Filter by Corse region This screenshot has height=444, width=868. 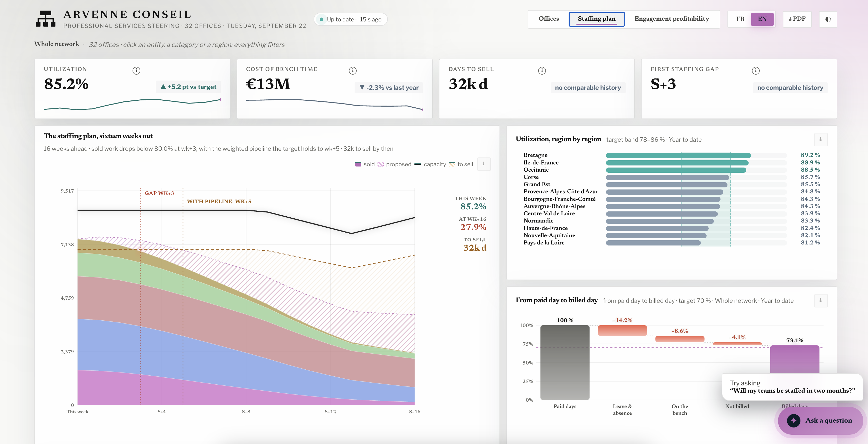click(531, 177)
